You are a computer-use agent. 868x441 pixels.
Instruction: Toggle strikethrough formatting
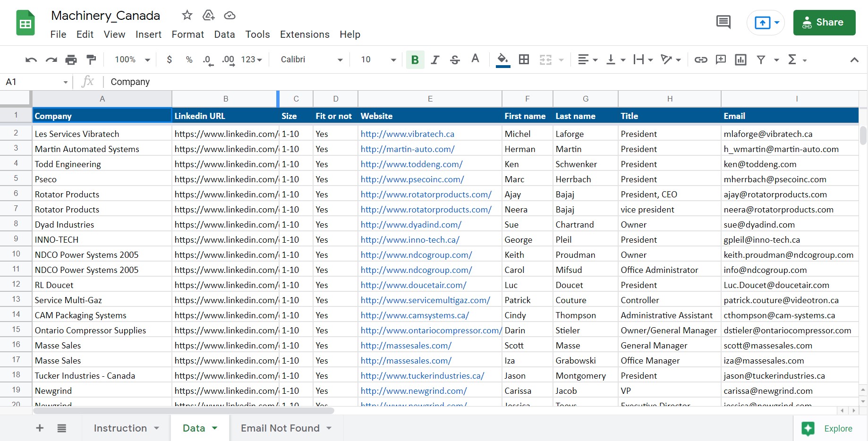[455, 59]
